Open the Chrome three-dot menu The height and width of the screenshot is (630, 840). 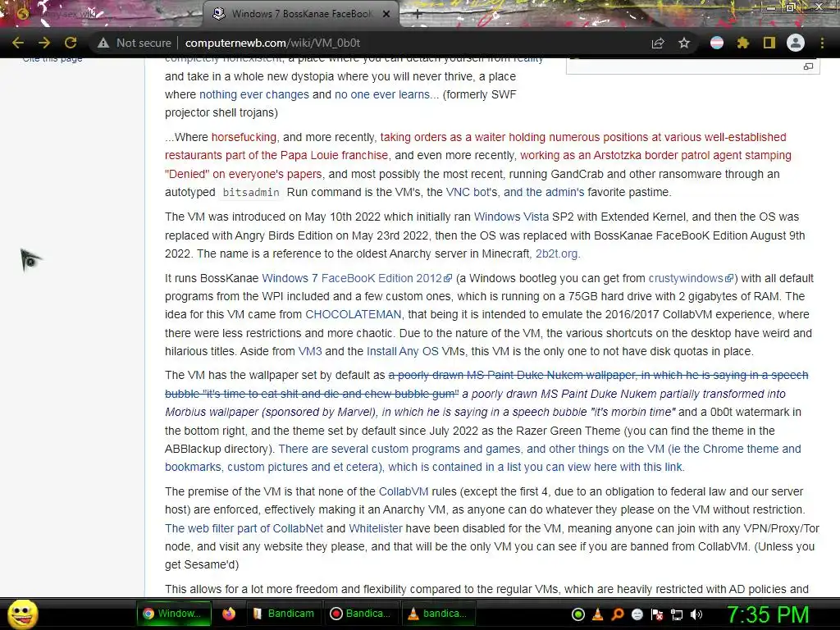click(x=822, y=43)
